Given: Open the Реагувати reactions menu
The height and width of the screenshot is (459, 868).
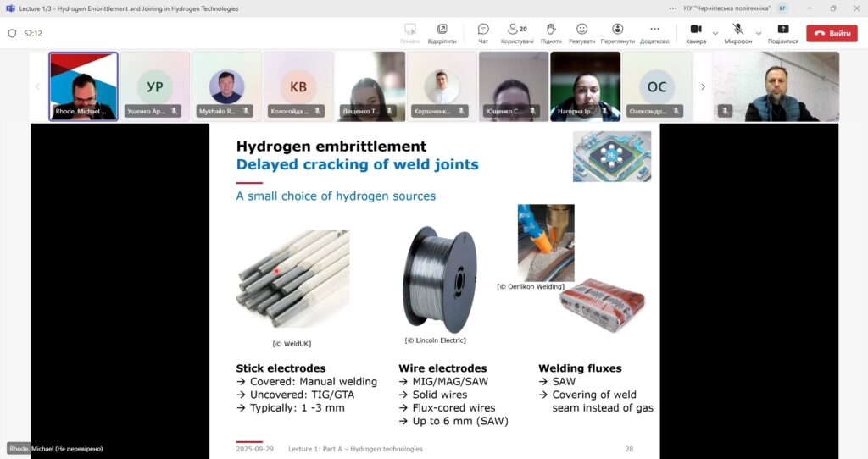Looking at the screenshot, I should coord(581,33).
